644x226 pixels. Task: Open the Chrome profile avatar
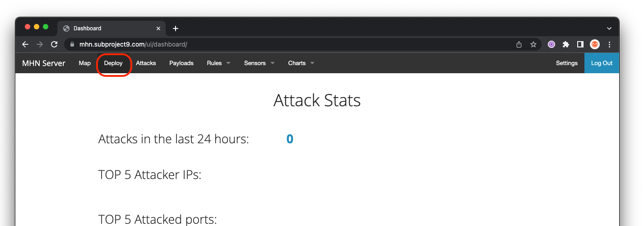point(595,44)
